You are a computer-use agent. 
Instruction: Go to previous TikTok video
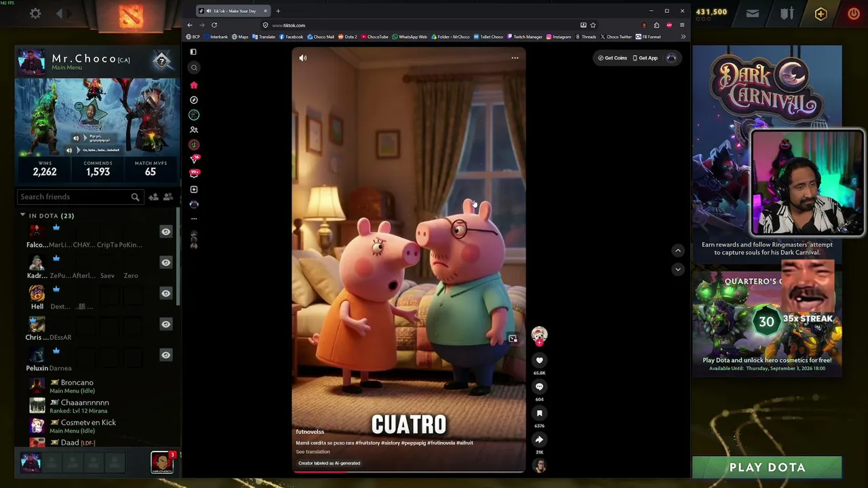[x=677, y=251]
